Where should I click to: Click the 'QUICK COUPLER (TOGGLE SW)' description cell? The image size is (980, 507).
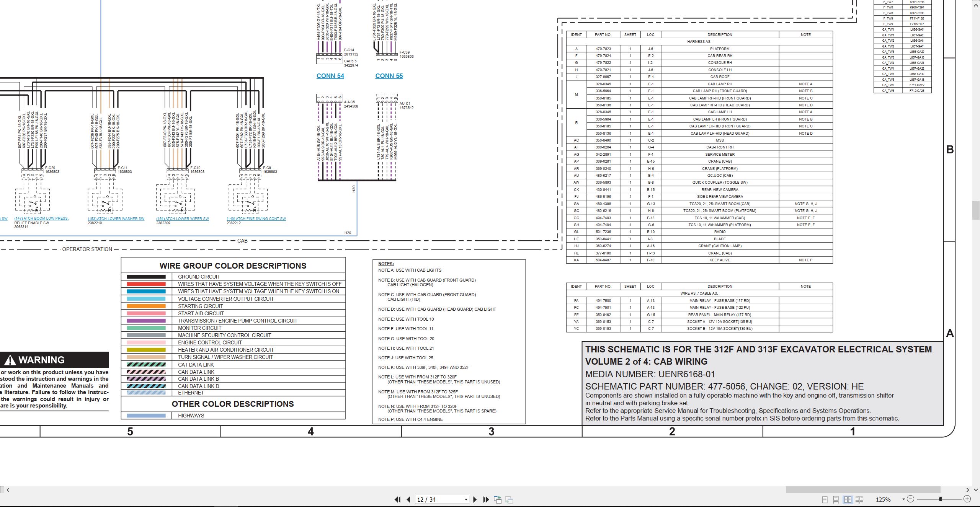(720, 183)
